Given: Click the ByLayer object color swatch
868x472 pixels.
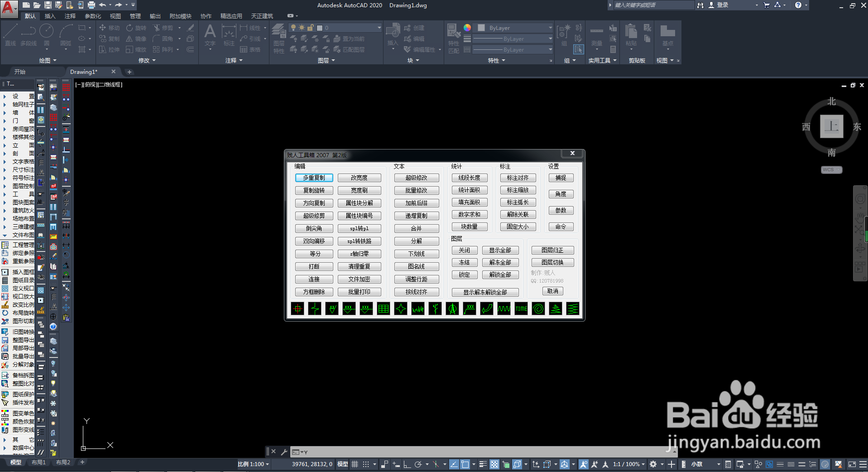Looking at the screenshot, I should click(481, 28).
